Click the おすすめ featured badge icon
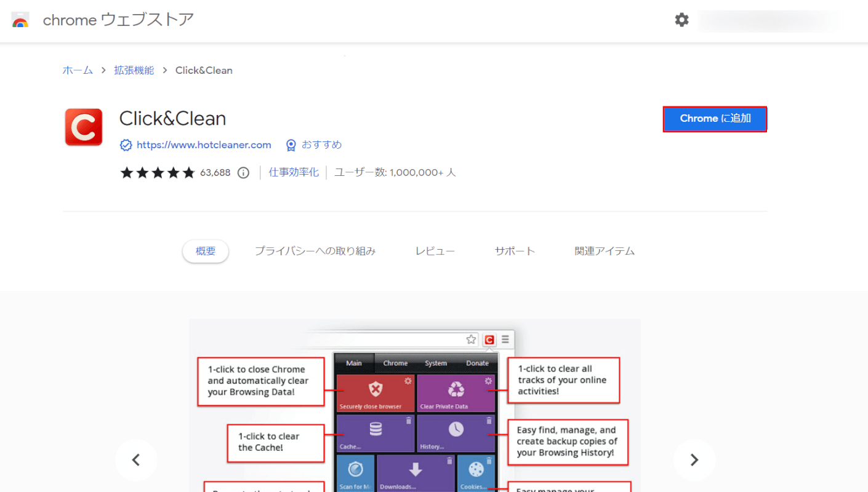 [x=291, y=145]
